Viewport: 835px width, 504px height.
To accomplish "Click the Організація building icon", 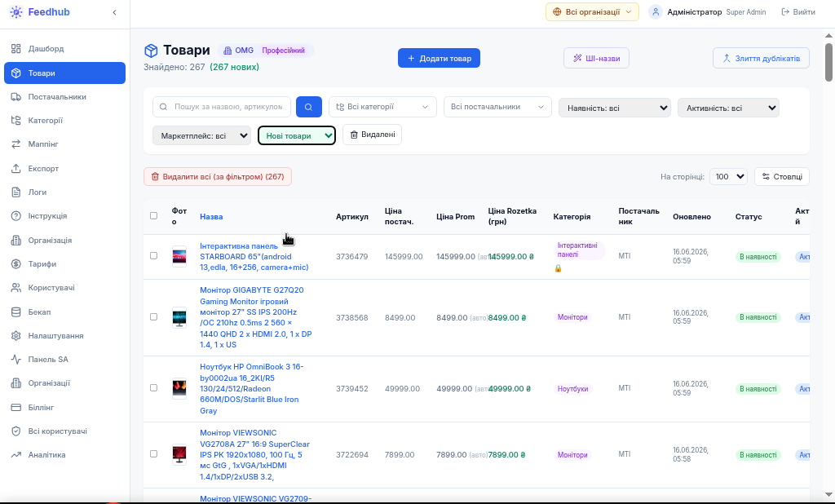I will [16, 241].
